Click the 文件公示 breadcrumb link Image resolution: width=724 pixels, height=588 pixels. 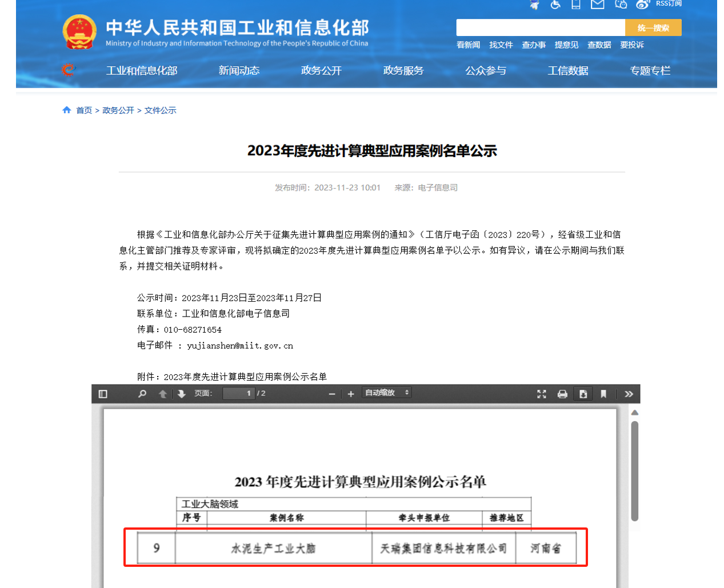(160, 110)
